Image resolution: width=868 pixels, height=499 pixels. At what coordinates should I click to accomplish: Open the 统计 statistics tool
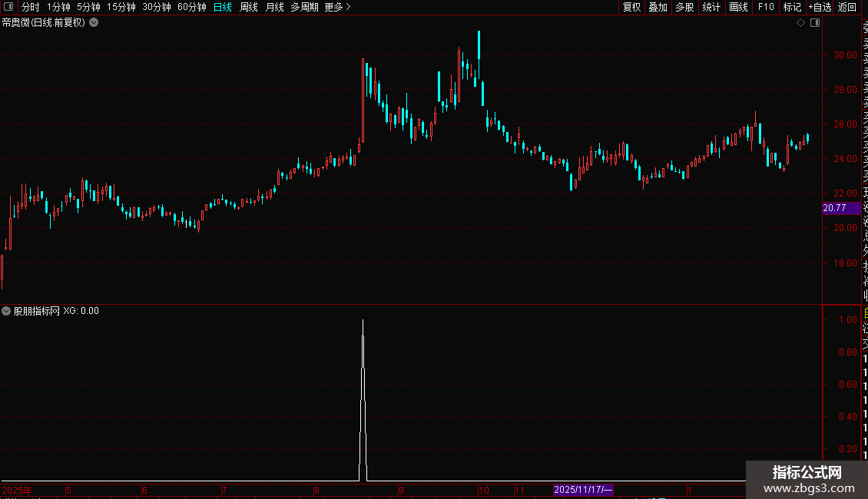pos(711,7)
